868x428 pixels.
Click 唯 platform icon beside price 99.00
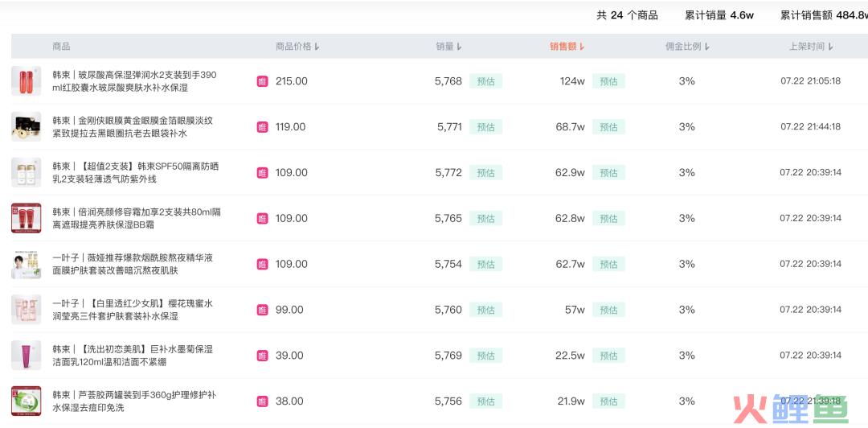click(x=262, y=310)
